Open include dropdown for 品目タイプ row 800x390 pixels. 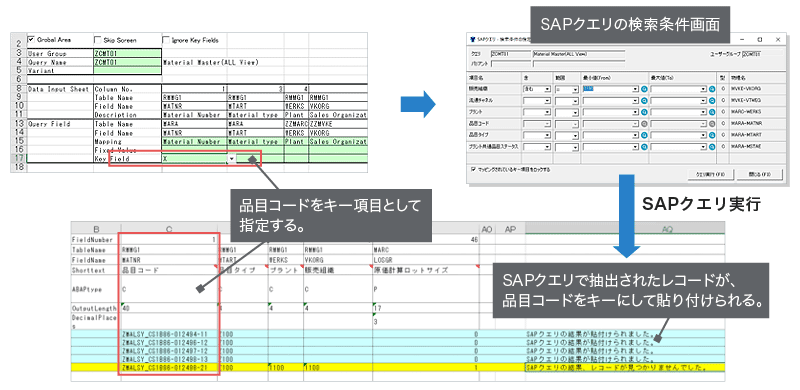pos(547,135)
